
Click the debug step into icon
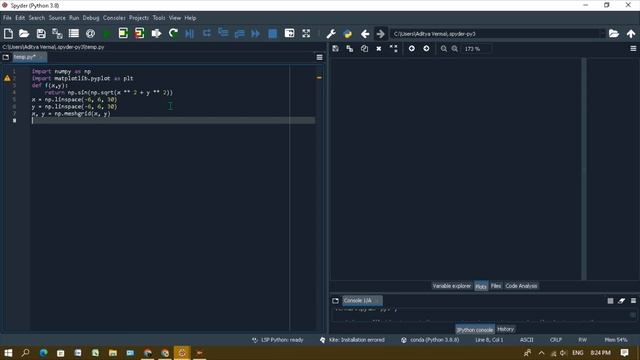223,33
